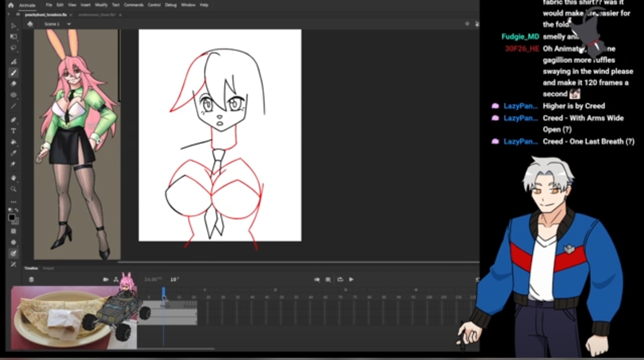Switch to the first .fla document tab
The width and height of the screenshot is (644, 360).
click(46, 15)
